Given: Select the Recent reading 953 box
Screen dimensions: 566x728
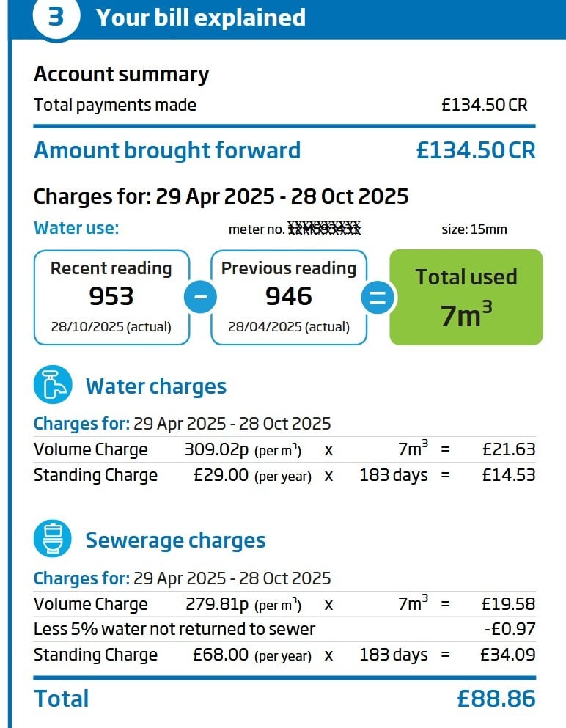Looking at the screenshot, I should 111,297.
